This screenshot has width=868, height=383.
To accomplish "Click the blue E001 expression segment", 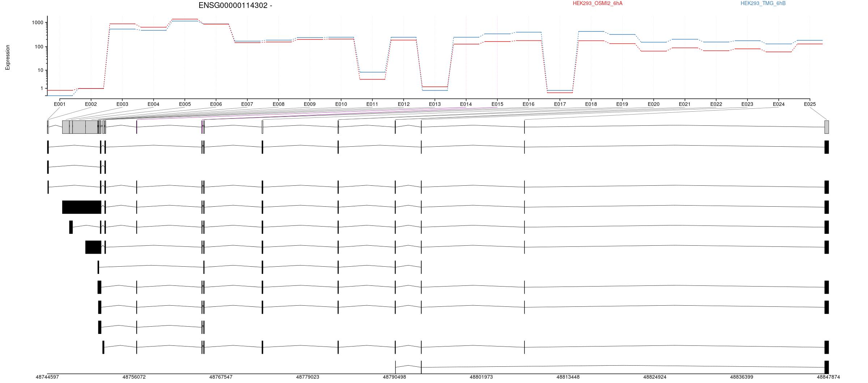I will pyautogui.click(x=60, y=96).
